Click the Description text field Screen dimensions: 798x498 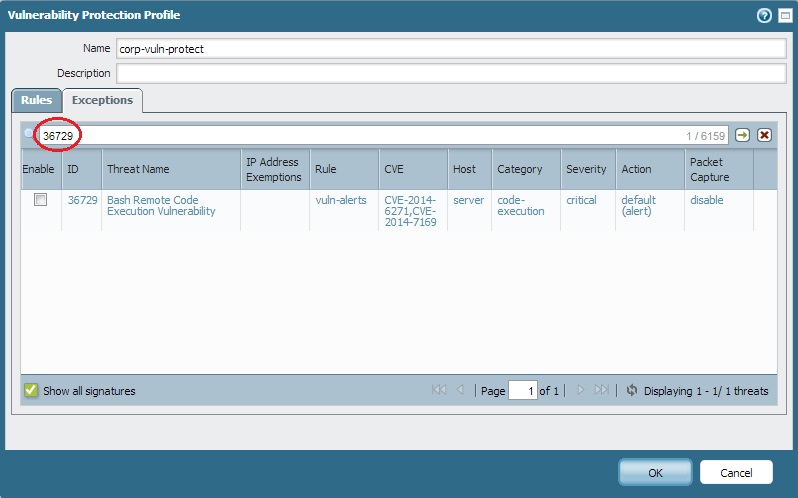tap(451, 73)
